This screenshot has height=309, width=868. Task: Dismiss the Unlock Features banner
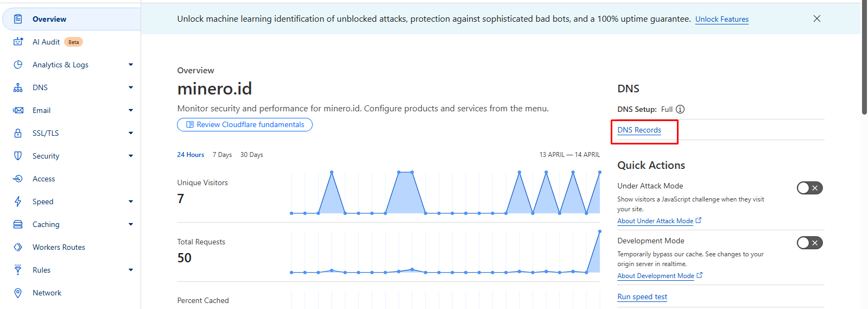pos(817,18)
